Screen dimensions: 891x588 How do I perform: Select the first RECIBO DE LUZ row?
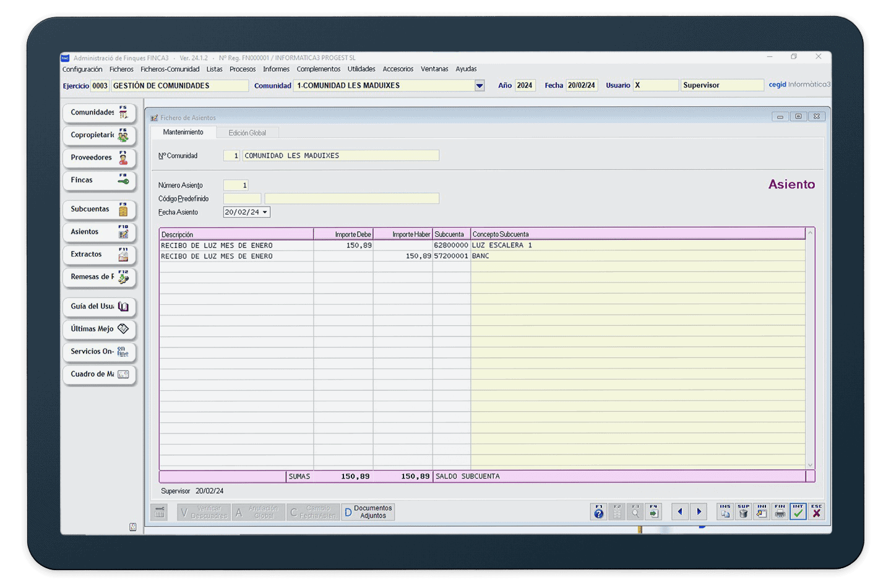coord(235,245)
